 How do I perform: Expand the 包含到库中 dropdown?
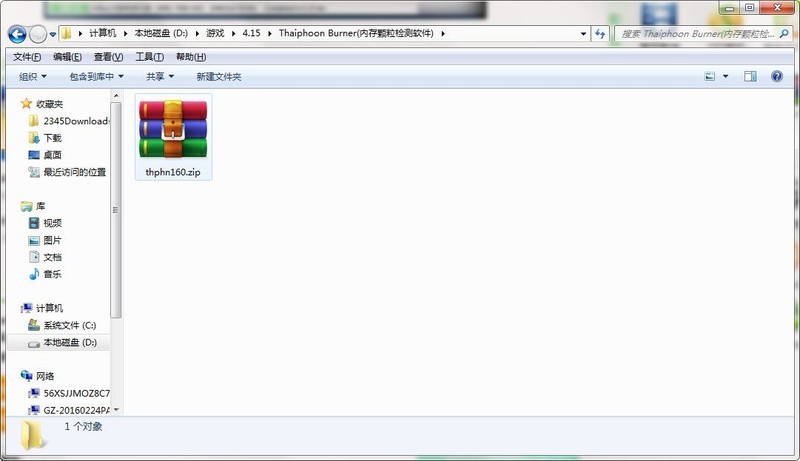pyautogui.click(x=96, y=76)
